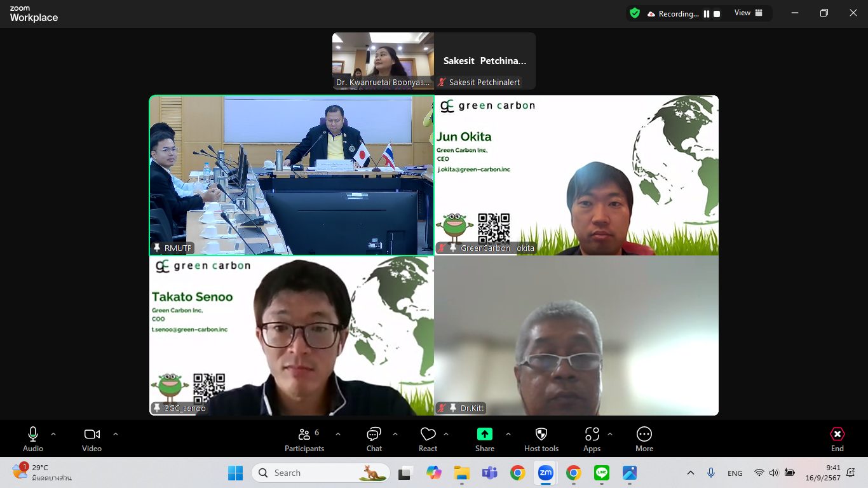
Task: Click the End meeting button
Action: pos(837,438)
